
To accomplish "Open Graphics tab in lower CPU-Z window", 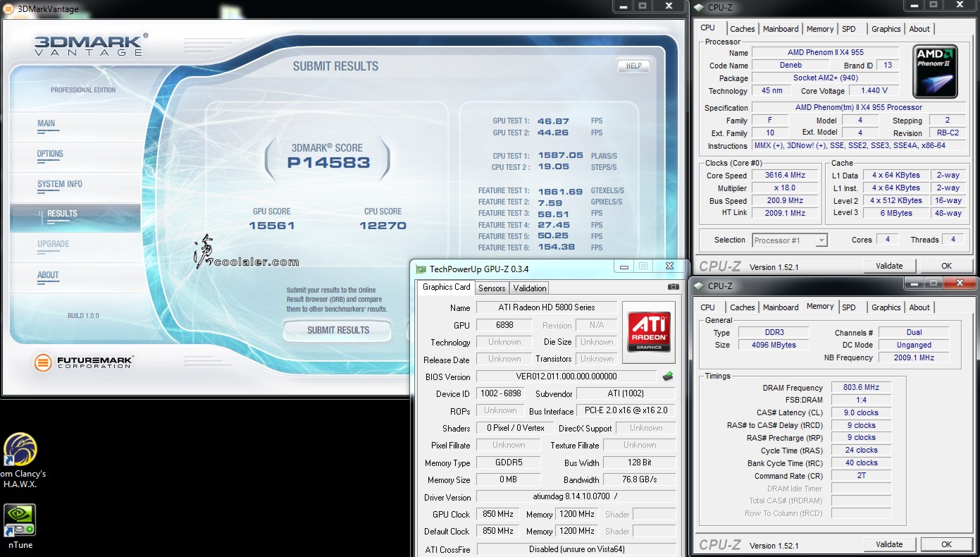I will (x=886, y=307).
